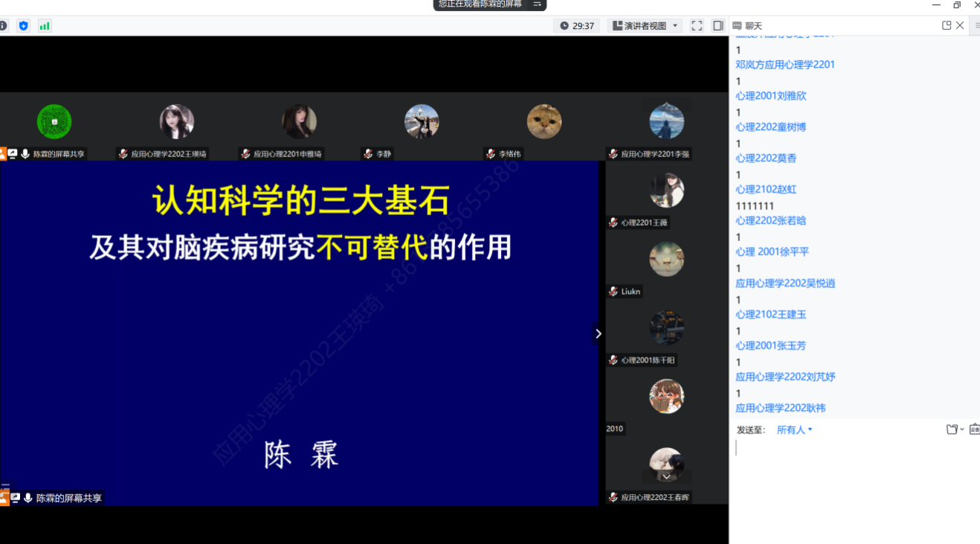Open the chat file send dropdown
The image size is (980, 544).
[x=955, y=429]
